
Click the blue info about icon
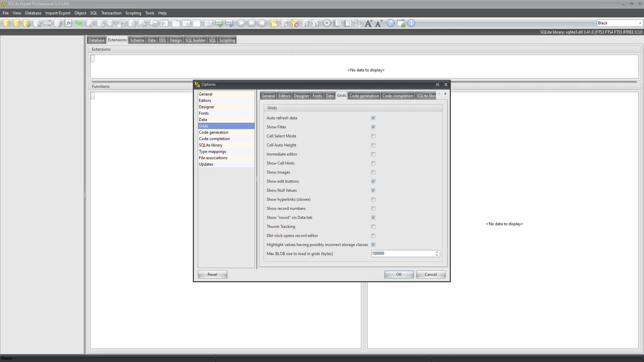[411, 23]
